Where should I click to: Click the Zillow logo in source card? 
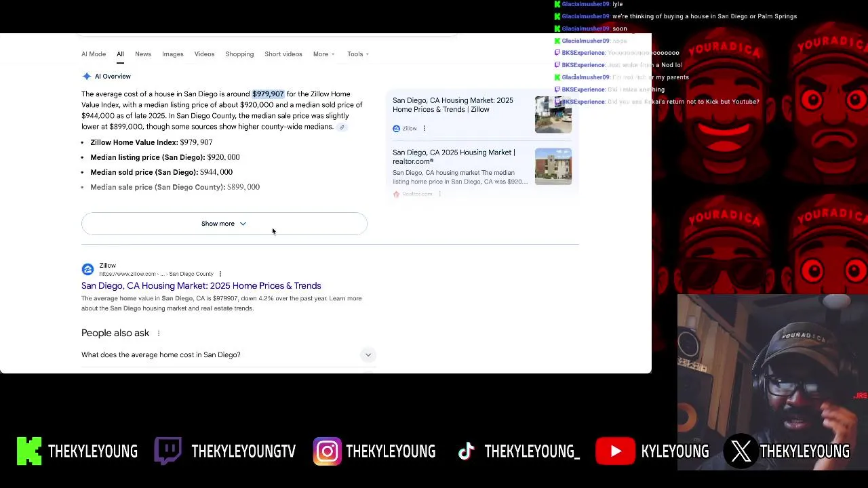pyautogui.click(x=396, y=128)
